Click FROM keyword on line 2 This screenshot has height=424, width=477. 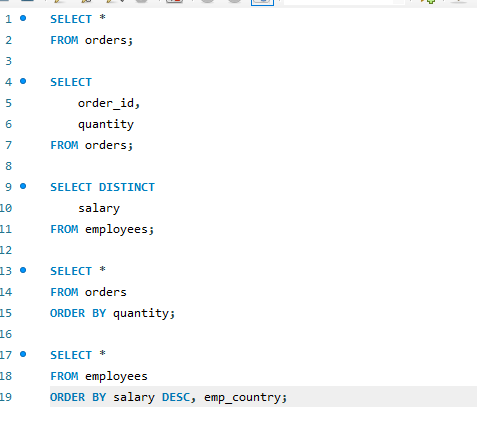64,40
